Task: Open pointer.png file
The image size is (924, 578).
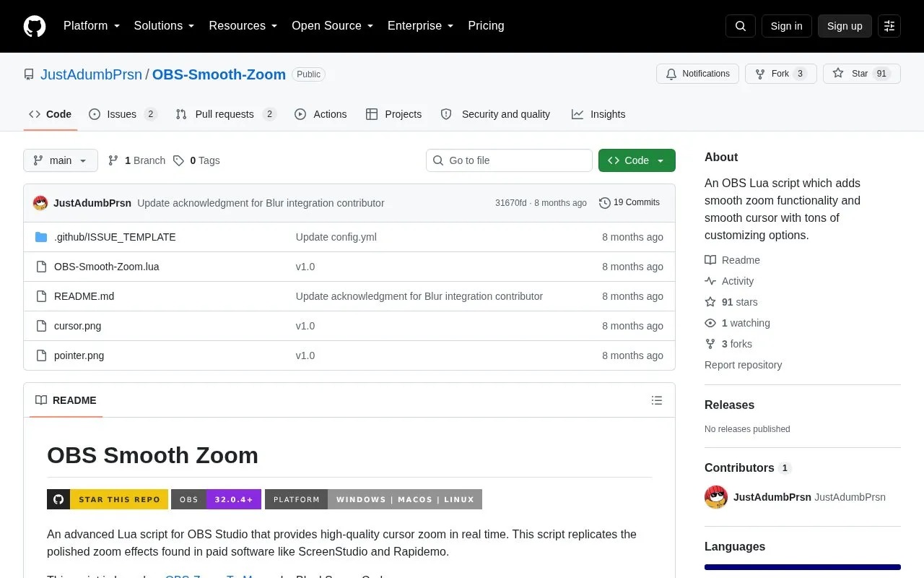Action: coord(79,355)
